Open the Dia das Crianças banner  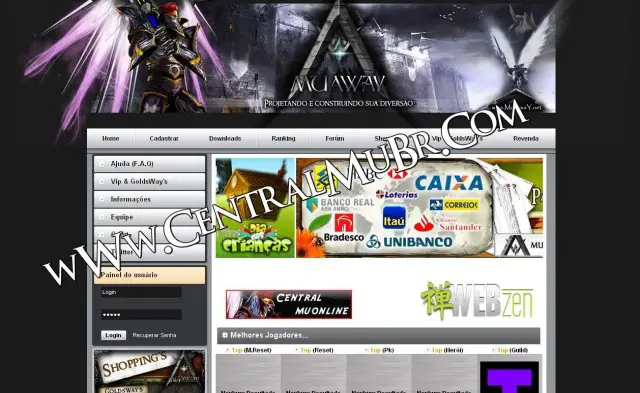tap(255, 208)
